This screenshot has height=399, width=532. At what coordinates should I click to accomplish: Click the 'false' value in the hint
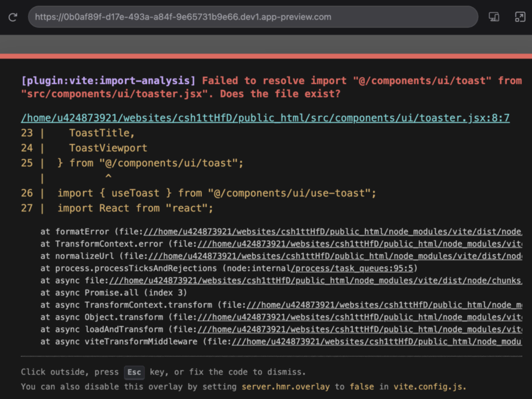point(357,387)
